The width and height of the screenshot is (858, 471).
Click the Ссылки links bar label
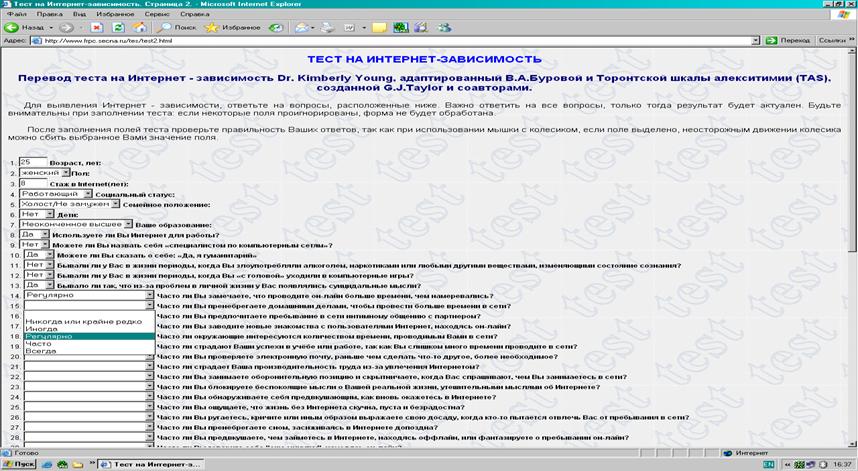click(x=832, y=40)
